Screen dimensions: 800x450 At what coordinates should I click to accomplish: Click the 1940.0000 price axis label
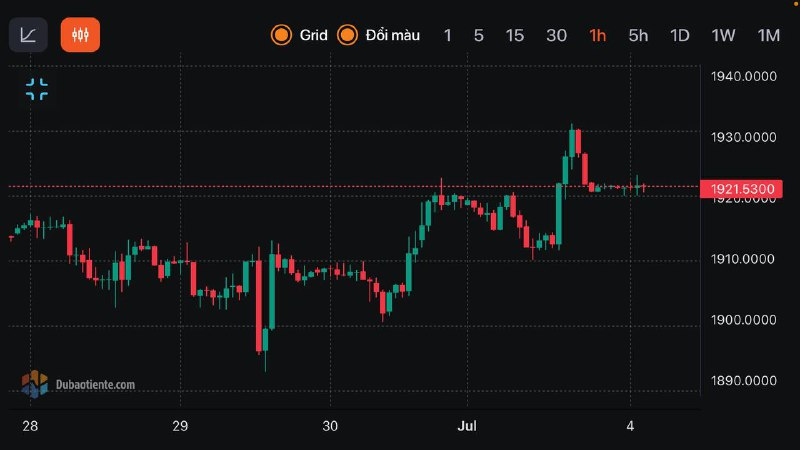coord(743,77)
